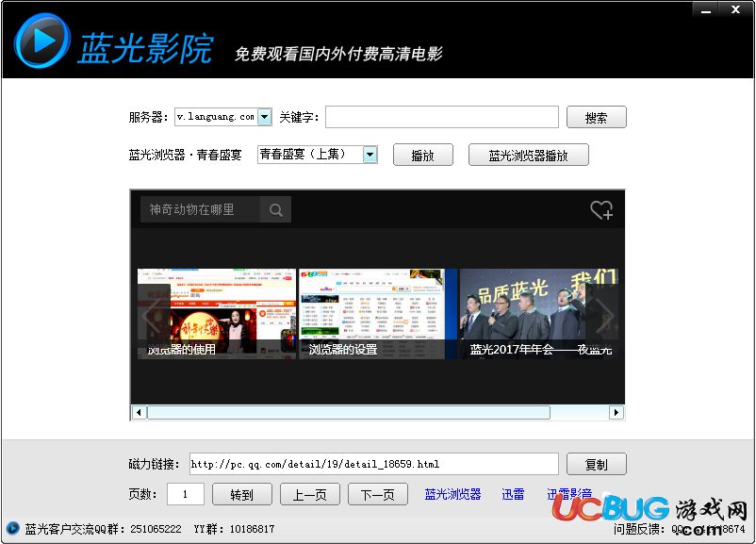
Task: Click the next arrow on thumbnail carousel
Action: click(603, 316)
